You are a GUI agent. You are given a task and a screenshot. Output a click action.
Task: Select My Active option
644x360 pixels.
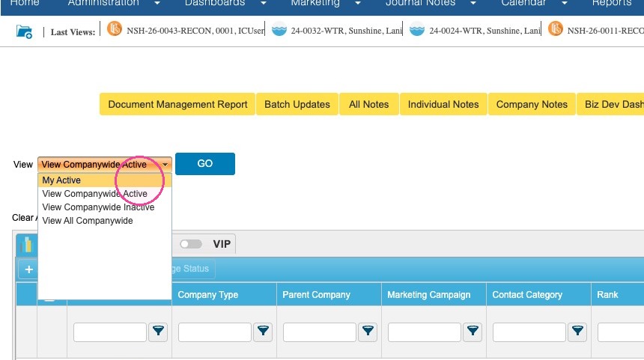pos(105,180)
